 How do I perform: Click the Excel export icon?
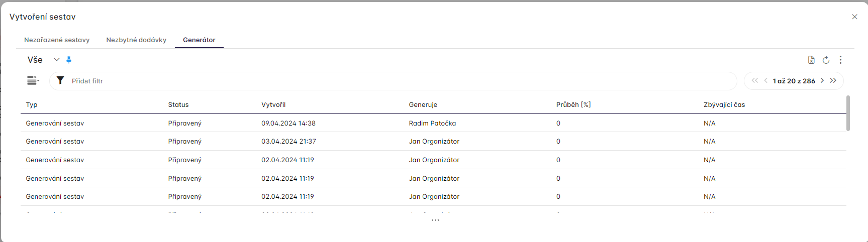(811, 60)
